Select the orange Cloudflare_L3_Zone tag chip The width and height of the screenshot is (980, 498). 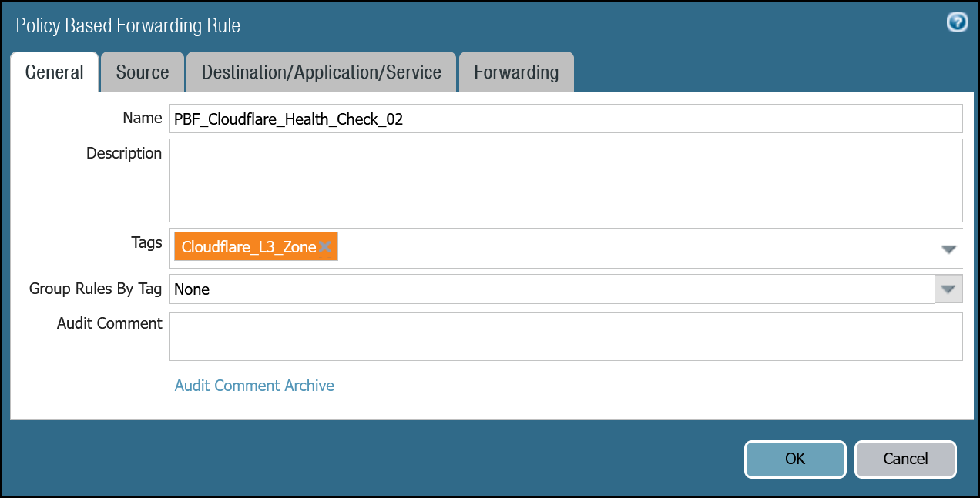[248, 247]
